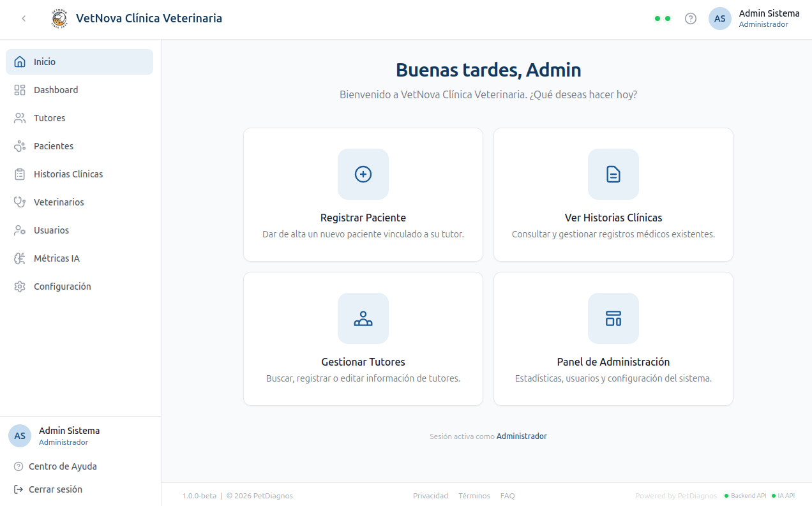Viewport: 812px width, 506px height.
Task: Click the green status dots in header
Action: (663, 19)
